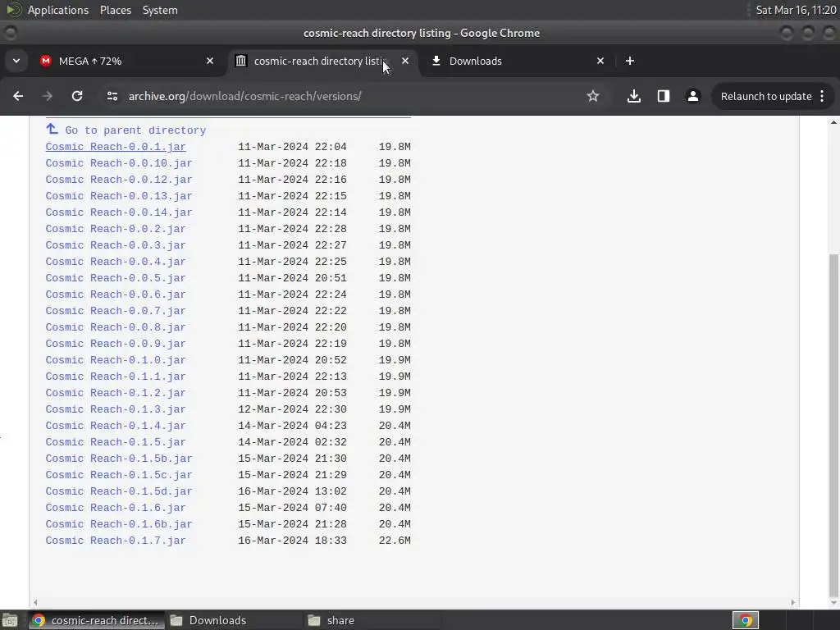Switch to the MEGA 72% tab
This screenshot has width=840, height=630.
coord(127,61)
